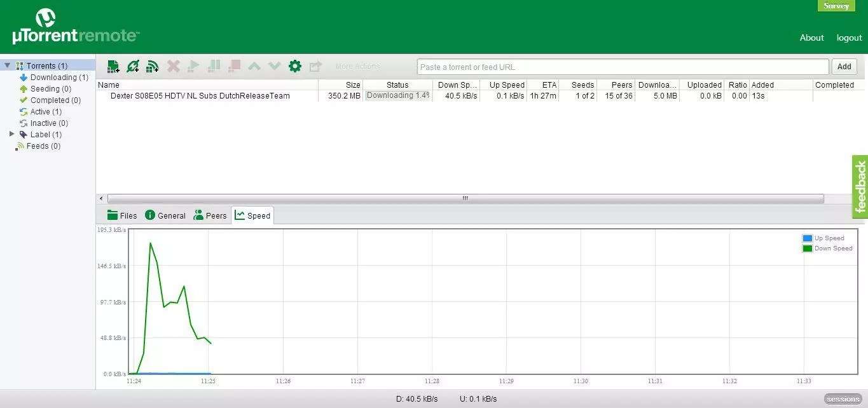Viewport: 868px width, 408px height.
Task: Open the More Actions dropdown
Action: (357, 66)
